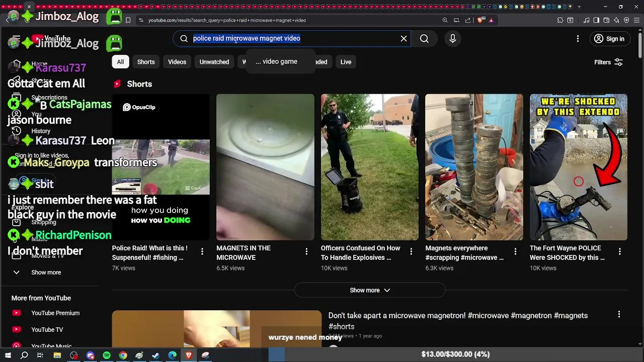Bookmark this page from the address bar
644x362 pixels.
click(128, 20)
